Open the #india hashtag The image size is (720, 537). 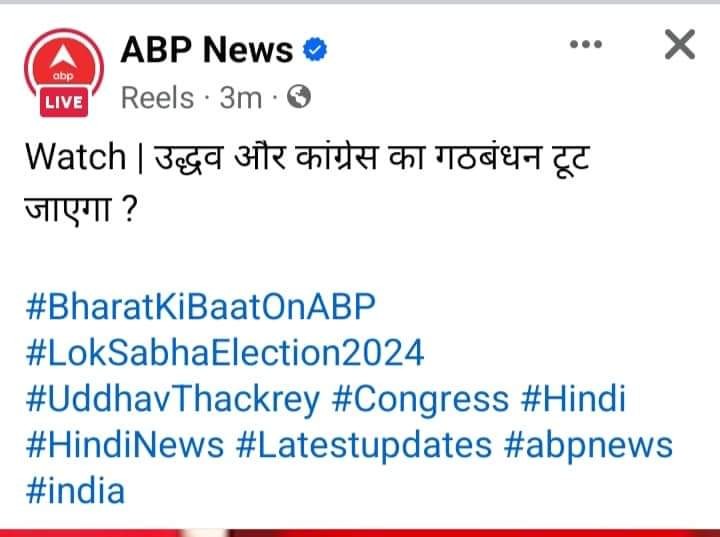click(76, 490)
